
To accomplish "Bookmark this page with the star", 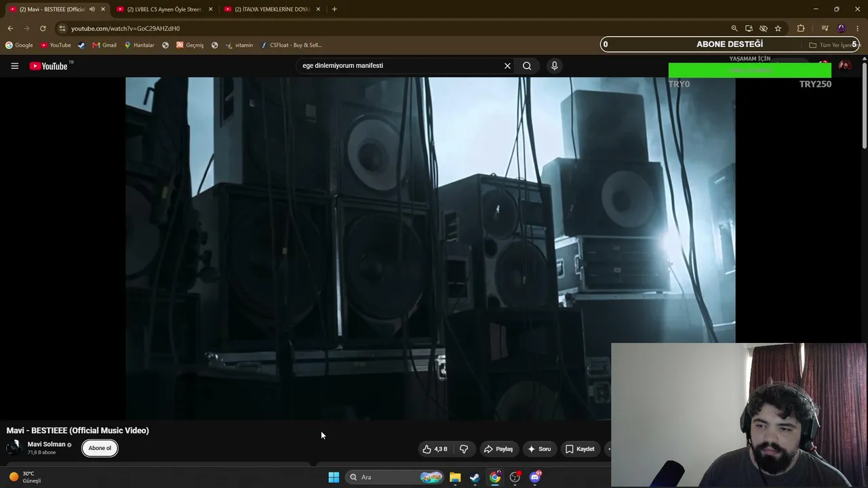I will point(778,28).
